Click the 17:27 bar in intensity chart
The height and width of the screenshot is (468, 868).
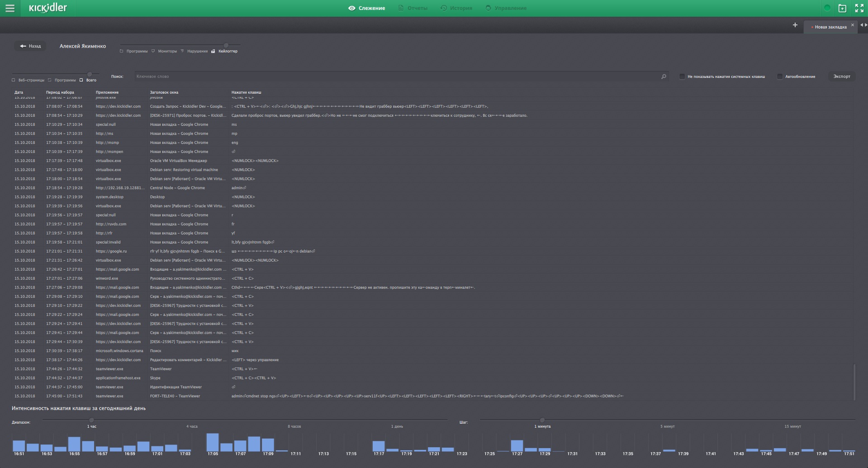(517, 445)
